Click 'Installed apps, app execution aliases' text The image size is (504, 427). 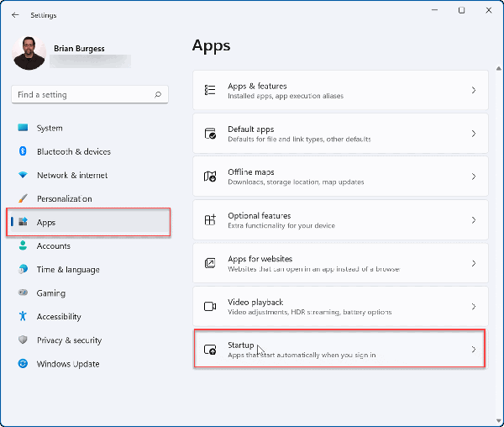(286, 96)
